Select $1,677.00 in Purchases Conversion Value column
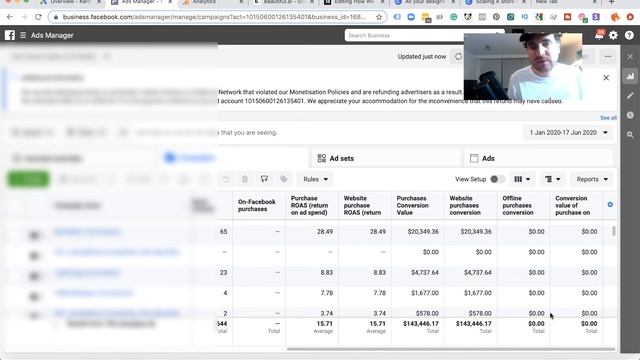 (x=425, y=293)
